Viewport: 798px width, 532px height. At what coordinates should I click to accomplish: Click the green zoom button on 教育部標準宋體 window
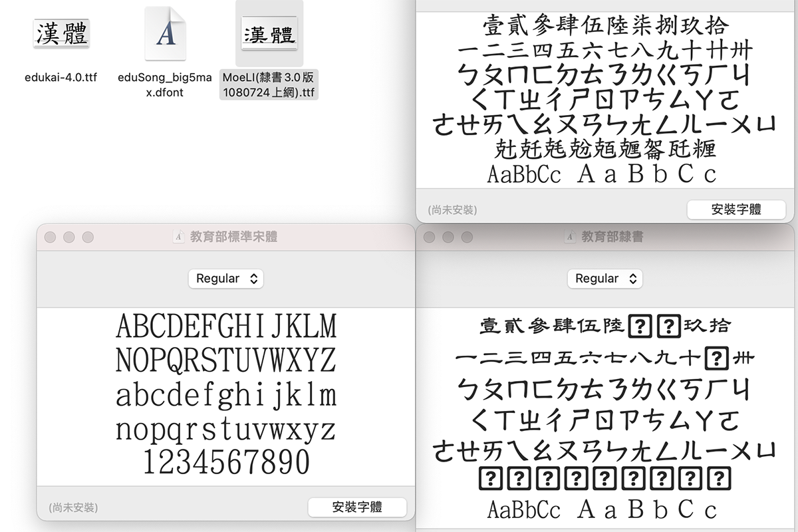87,236
